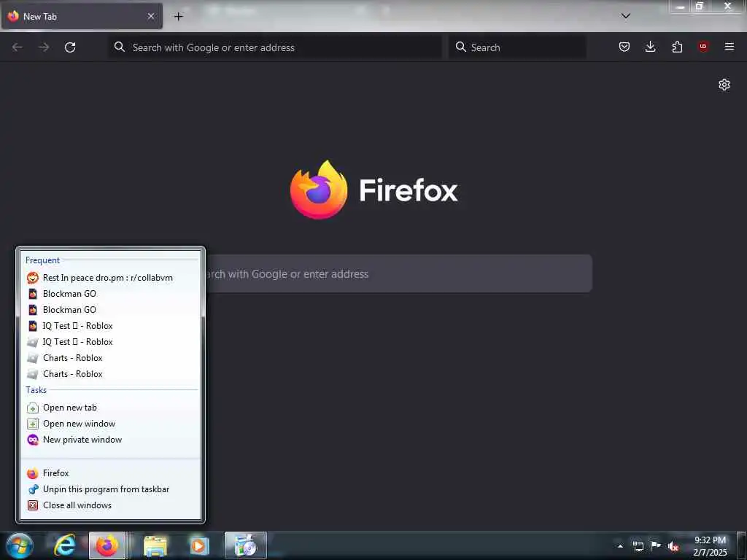Image resolution: width=747 pixels, height=560 pixels.
Task: Click the network tray icon
Action: (x=638, y=546)
